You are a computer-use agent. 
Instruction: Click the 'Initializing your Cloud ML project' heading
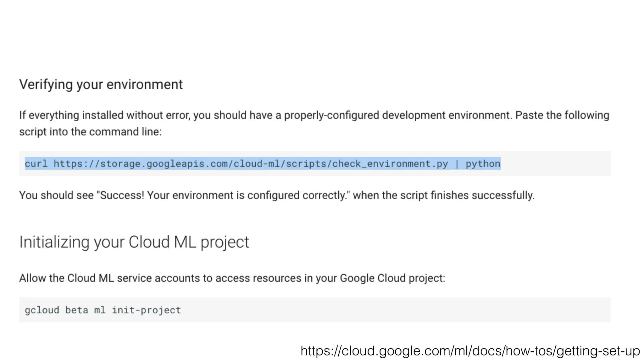pyautogui.click(x=134, y=242)
